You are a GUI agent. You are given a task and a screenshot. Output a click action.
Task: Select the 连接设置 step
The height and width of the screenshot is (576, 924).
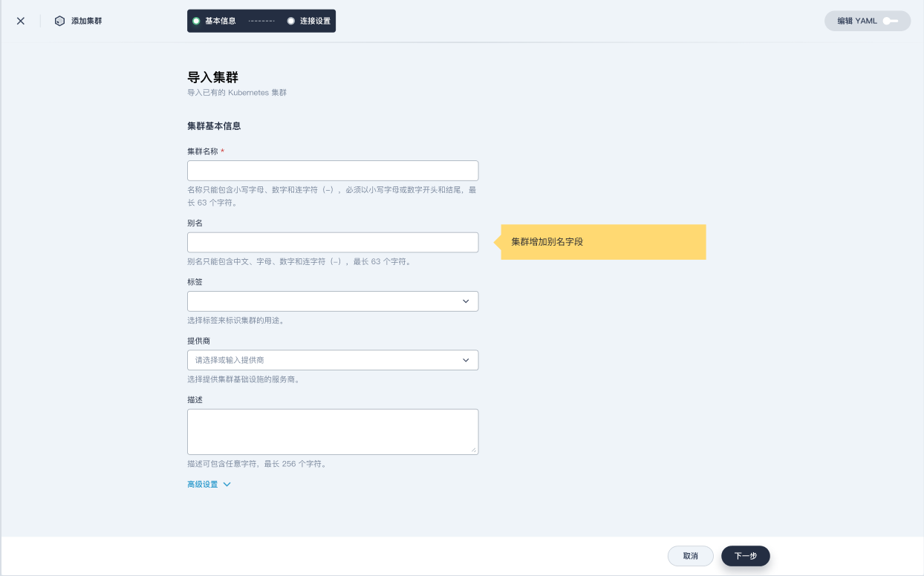[309, 21]
